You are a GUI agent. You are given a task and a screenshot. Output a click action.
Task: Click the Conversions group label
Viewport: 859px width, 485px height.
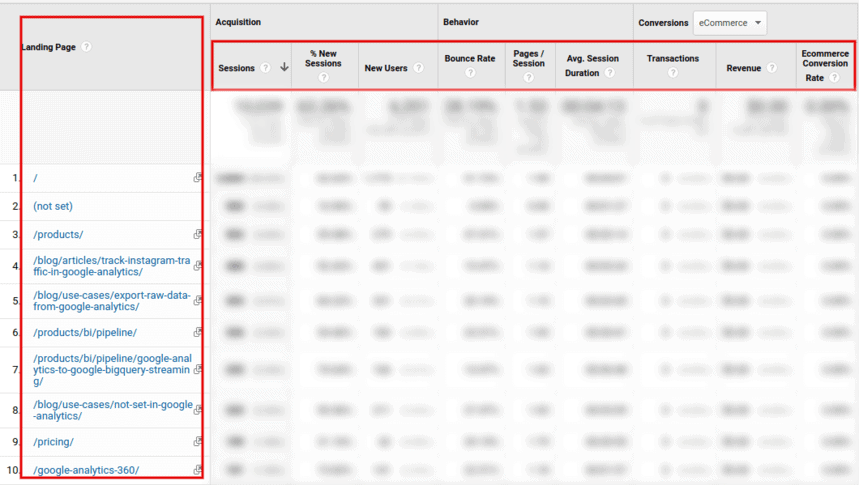point(663,23)
